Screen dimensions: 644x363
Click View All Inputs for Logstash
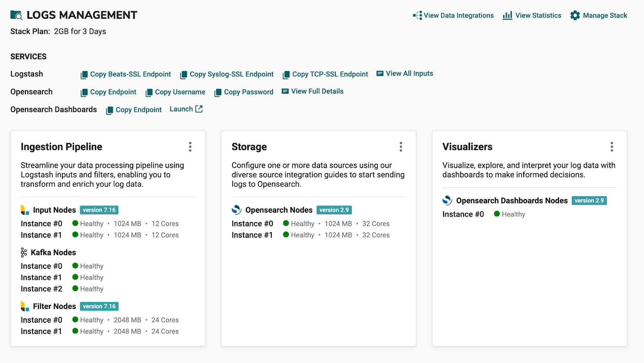409,73
